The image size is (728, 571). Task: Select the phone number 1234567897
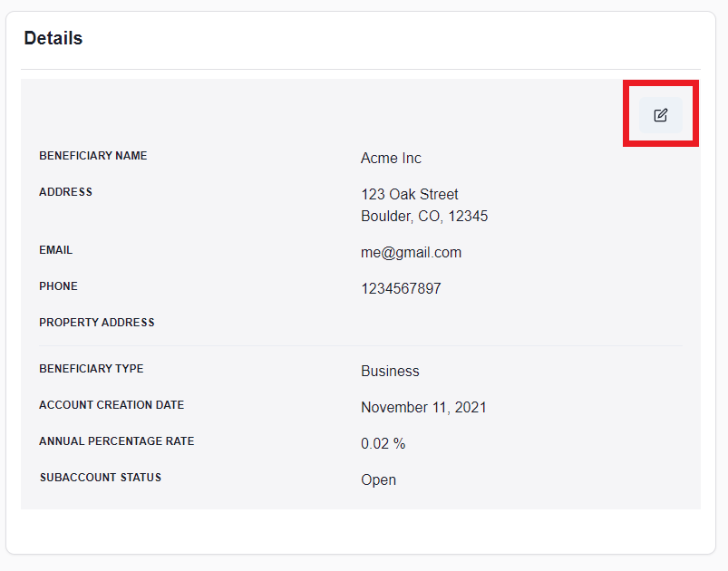click(401, 288)
